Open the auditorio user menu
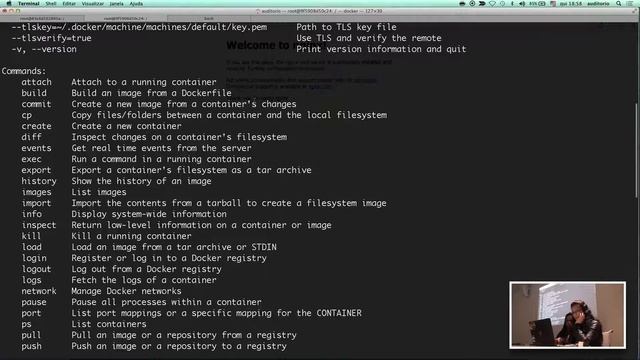 tap(598, 4)
